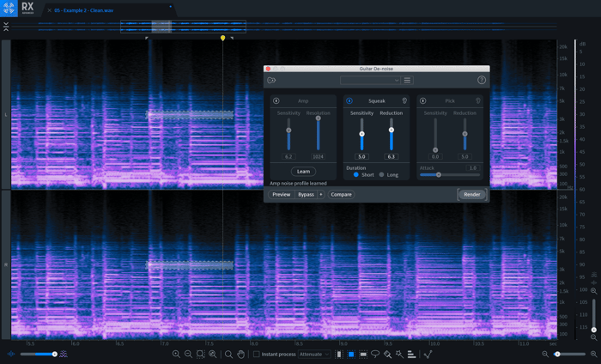Adjust the Amp Resolution slider
This screenshot has width=601, height=364.
click(x=319, y=118)
